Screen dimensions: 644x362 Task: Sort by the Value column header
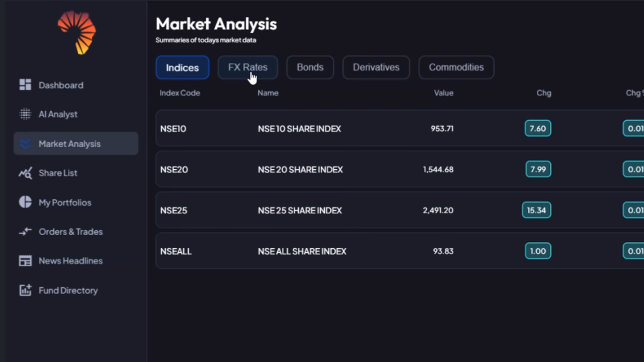(443, 93)
